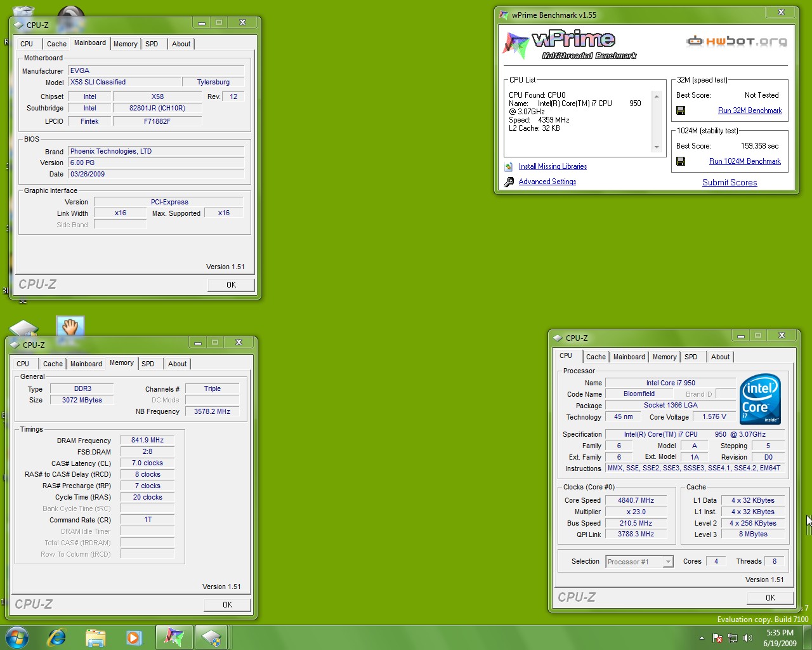Open the Windows Start menu
812x650 pixels.
[x=16, y=637]
